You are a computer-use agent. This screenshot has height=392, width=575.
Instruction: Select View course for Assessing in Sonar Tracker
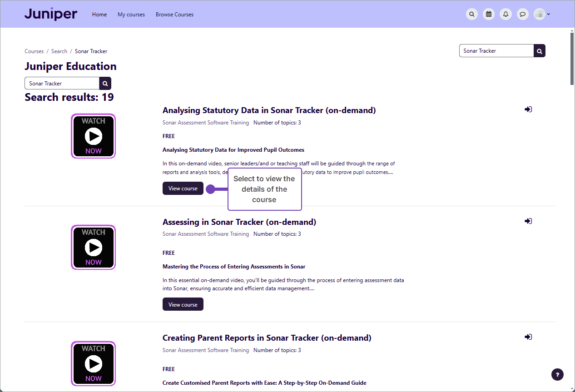pyautogui.click(x=183, y=304)
